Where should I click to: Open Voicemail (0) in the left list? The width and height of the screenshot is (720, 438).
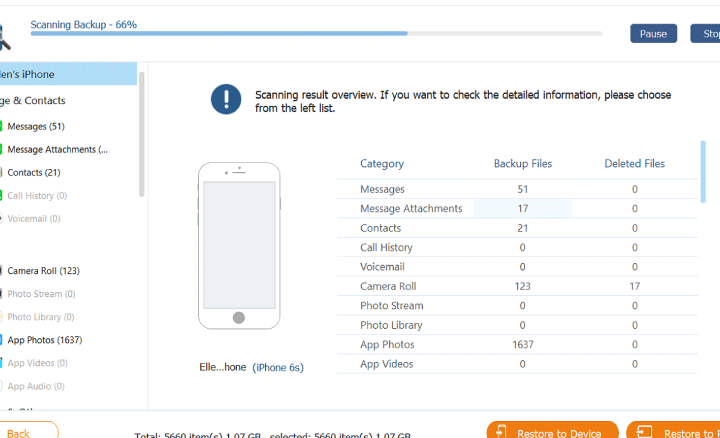coord(34,219)
